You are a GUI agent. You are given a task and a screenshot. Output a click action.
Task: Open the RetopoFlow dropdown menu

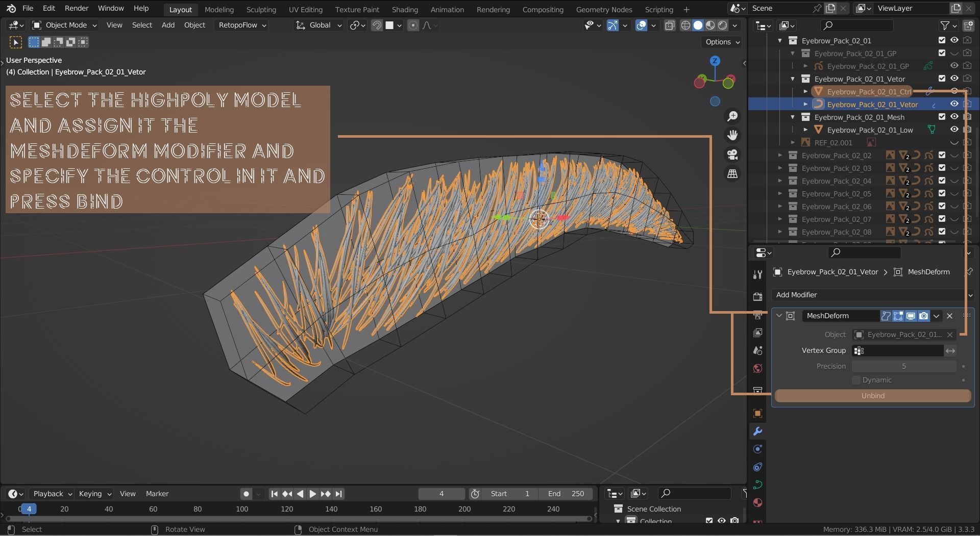241,25
